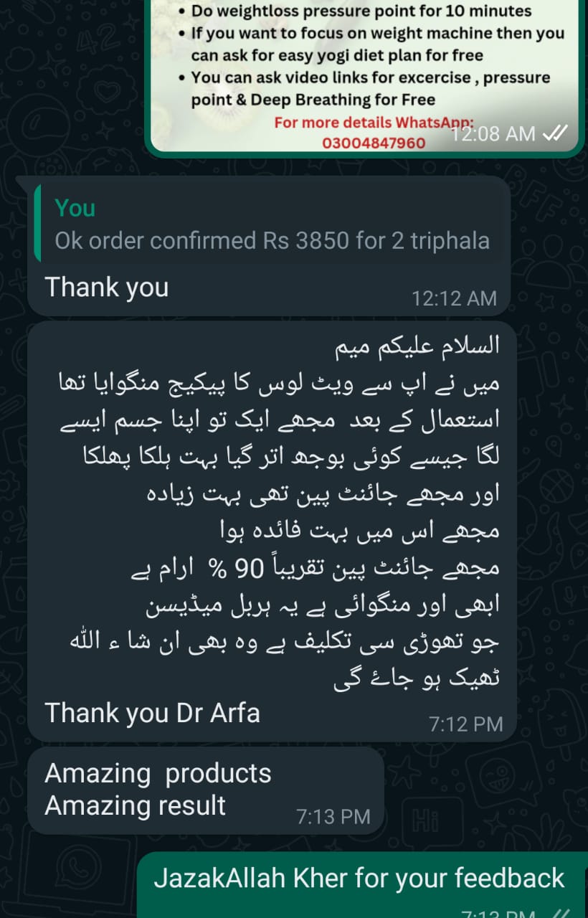Tap the 12:08 AM timestamp on image
Image resolution: width=588 pixels, height=918 pixels.
tap(493, 133)
